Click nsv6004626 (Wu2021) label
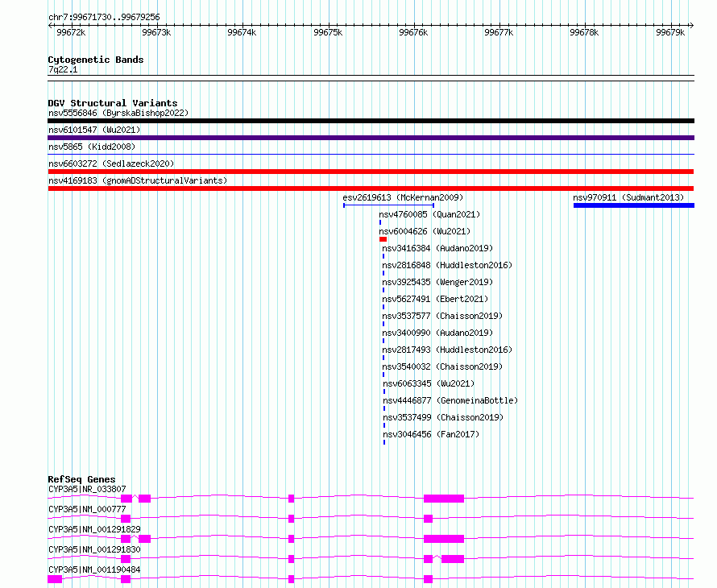The image size is (717, 588). point(425,231)
